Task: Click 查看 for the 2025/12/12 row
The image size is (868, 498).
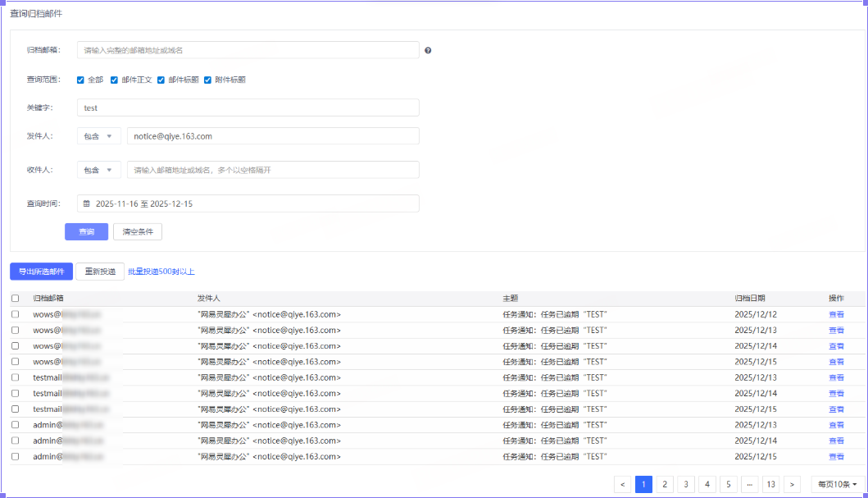Action: click(x=836, y=314)
